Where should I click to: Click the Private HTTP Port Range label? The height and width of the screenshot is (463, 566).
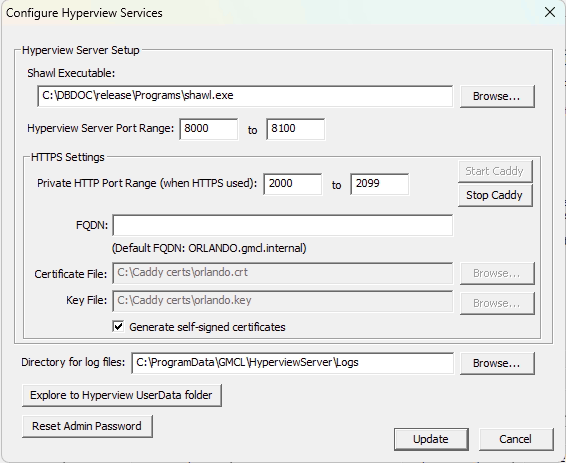click(147, 183)
